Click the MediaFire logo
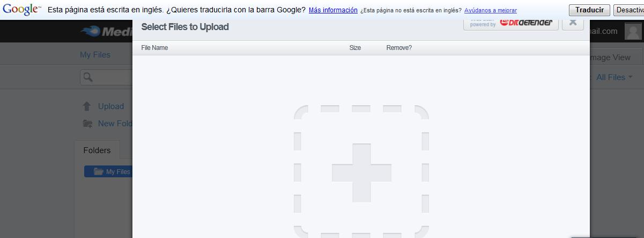This screenshot has height=238, width=644. (106, 32)
